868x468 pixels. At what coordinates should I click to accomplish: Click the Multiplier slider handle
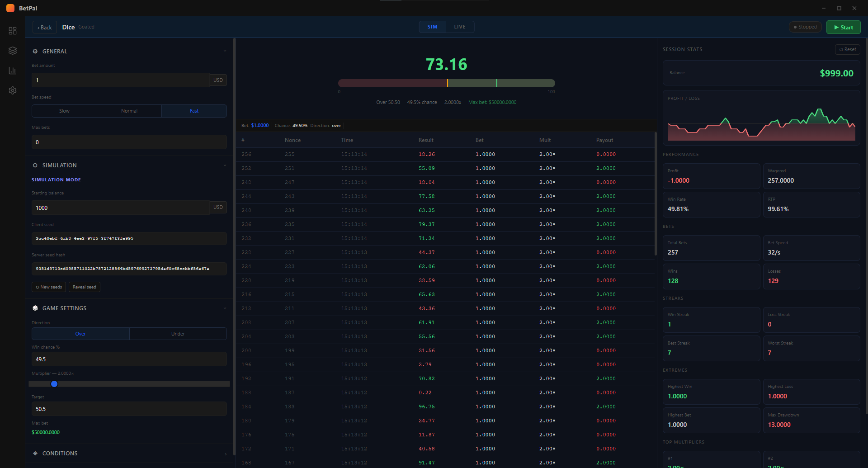(54, 384)
